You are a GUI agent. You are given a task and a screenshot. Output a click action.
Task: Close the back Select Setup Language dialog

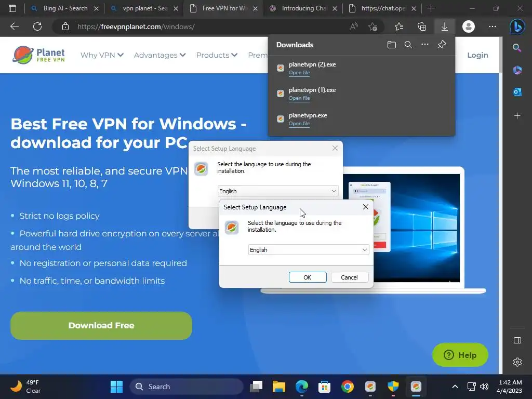[x=335, y=148]
